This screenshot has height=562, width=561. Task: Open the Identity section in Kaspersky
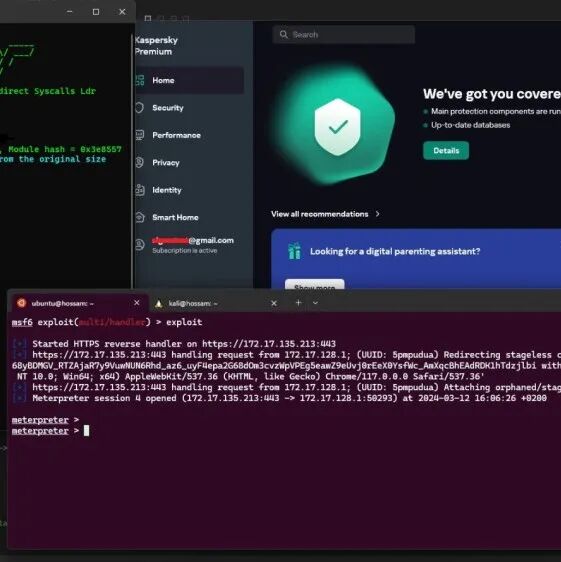tap(167, 190)
